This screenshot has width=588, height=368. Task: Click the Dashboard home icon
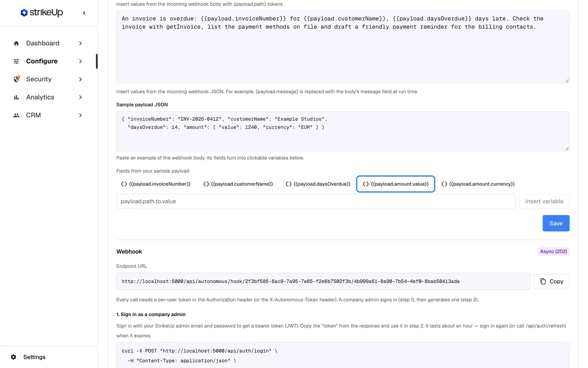pyautogui.click(x=16, y=43)
